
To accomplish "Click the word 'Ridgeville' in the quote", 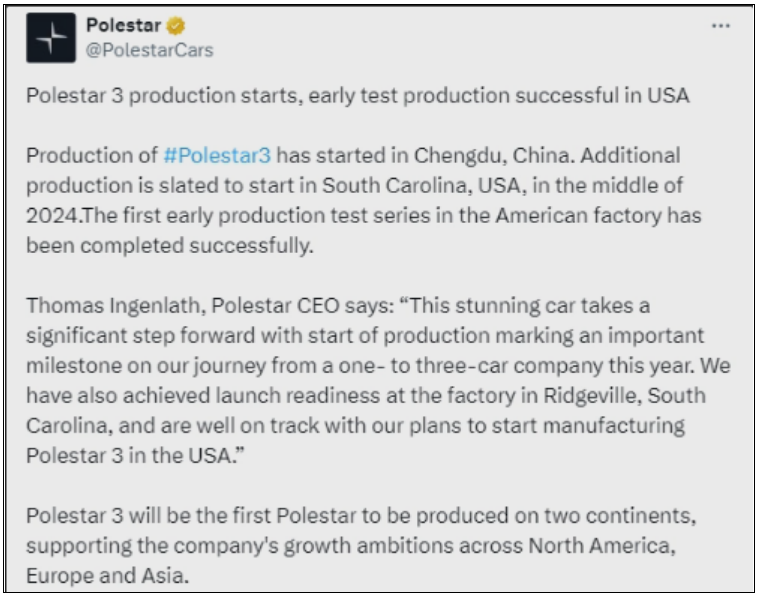I will [592, 395].
